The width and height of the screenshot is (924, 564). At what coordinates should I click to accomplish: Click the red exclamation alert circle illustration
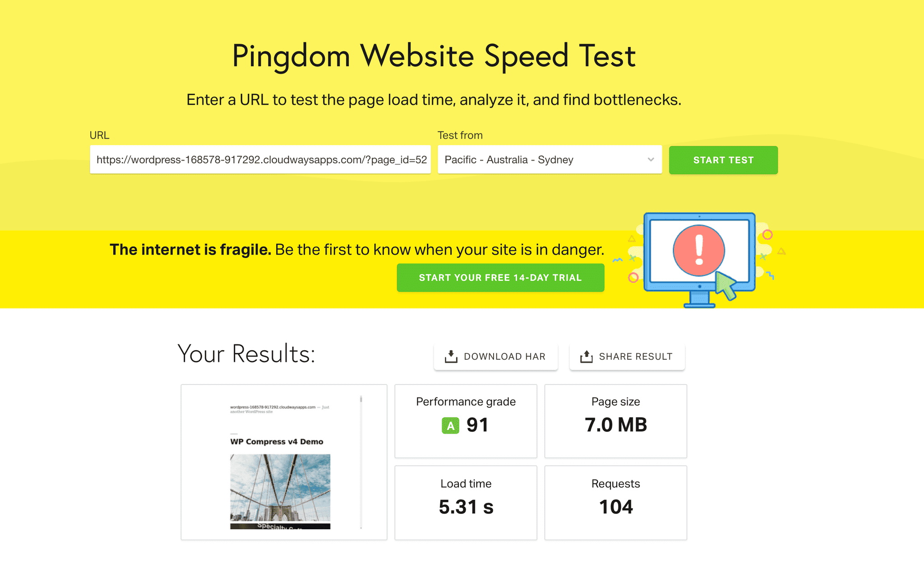(699, 250)
